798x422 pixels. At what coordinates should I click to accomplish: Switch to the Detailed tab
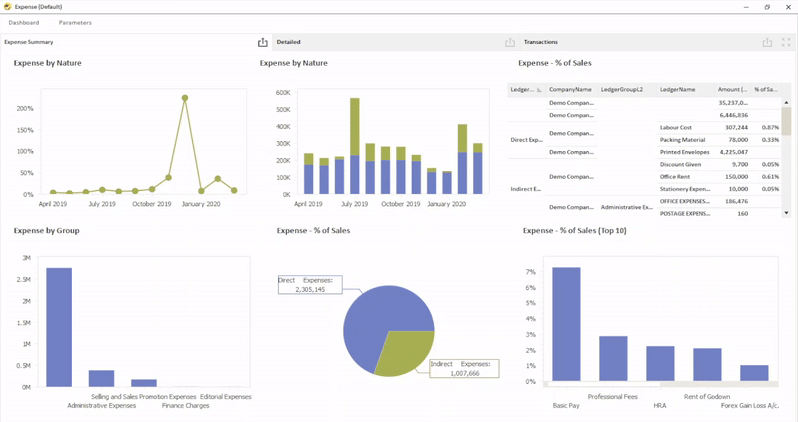[x=289, y=42]
